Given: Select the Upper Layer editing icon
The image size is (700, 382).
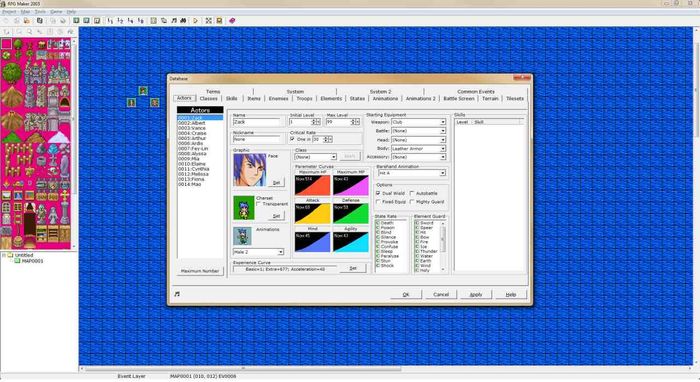Looking at the screenshot, I should click(x=86, y=21).
